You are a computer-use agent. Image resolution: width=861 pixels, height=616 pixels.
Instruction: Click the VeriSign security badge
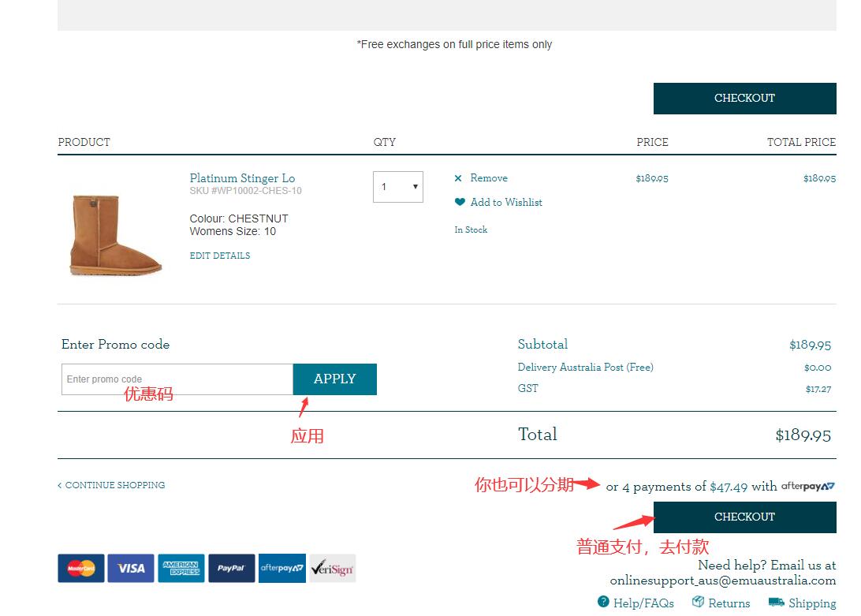[332, 568]
